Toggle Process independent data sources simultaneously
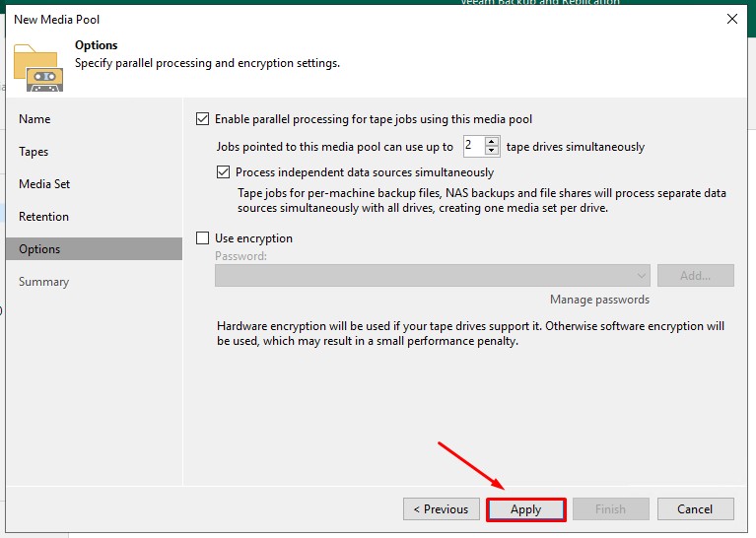This screenshot has width=756, height=538. click(223, 172)
